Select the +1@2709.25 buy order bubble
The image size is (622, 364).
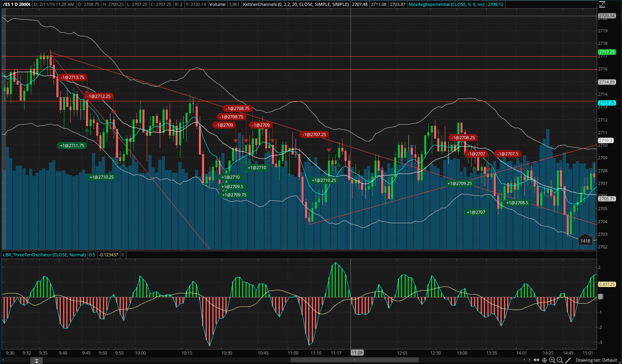point(459,183)
